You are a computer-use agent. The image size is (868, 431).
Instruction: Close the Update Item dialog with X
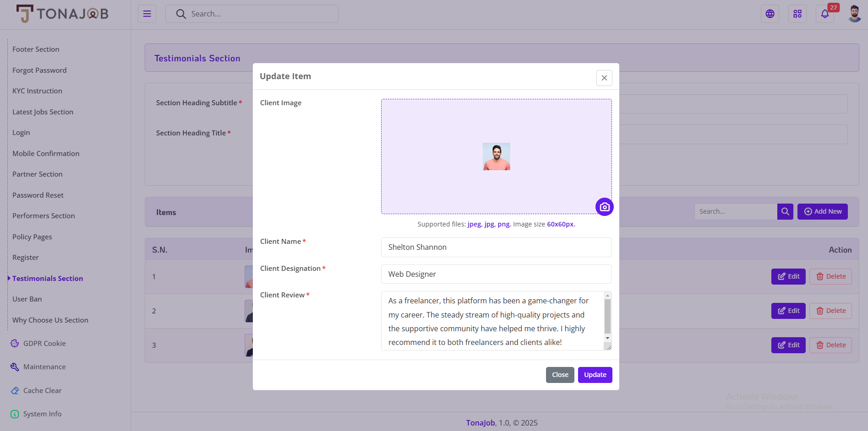pos(604,78)
